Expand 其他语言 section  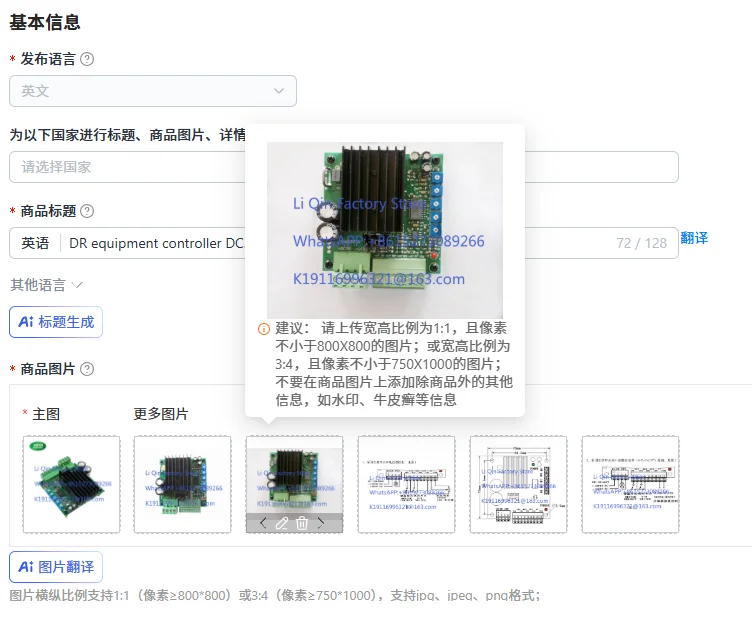coord(47,285)
